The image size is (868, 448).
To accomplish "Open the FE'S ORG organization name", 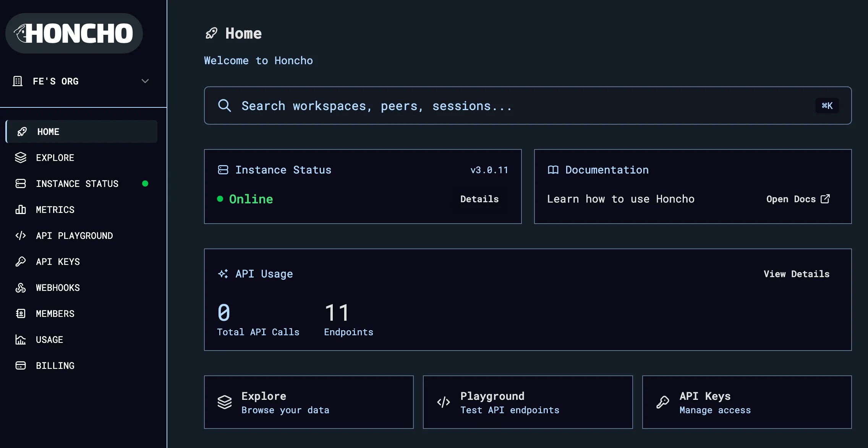I will click(x=55, y=81).
